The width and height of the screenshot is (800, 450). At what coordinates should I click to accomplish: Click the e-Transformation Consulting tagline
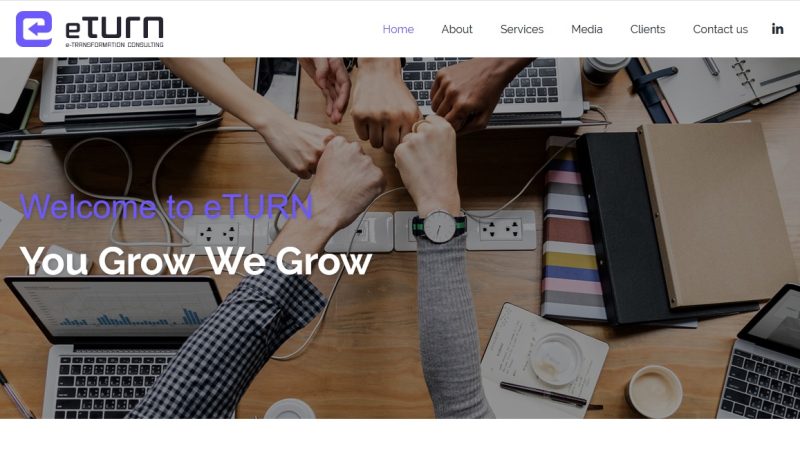tap(114, 44)
